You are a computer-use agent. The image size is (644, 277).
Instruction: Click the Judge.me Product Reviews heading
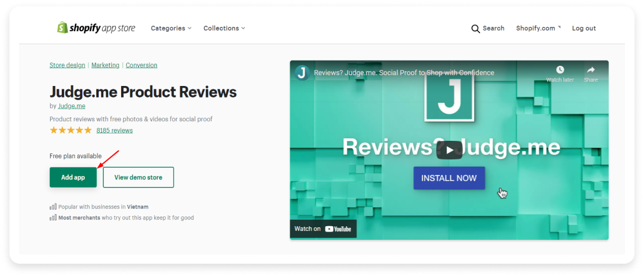pyautogui.click(x=143, y=92)
